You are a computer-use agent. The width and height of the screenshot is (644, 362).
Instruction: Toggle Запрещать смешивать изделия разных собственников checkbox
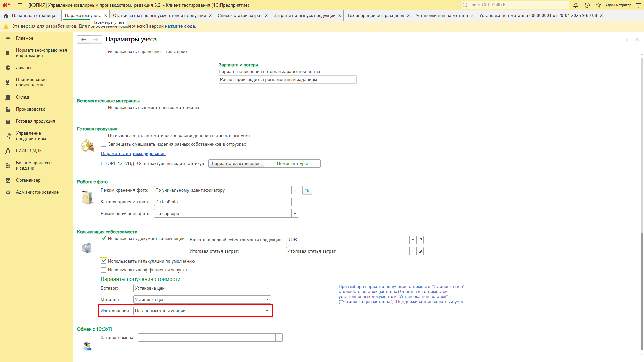tap(104, 144)
